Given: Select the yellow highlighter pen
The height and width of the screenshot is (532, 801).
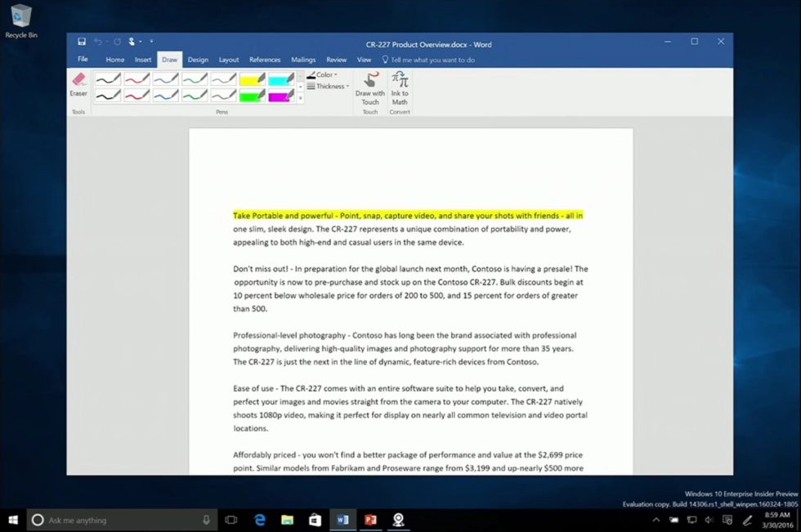Looking at the screenshot, I should (253, 79).
